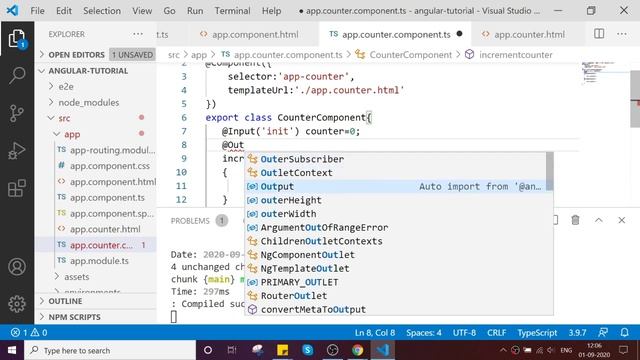Open the Terminal menu

tap(233, 11)
